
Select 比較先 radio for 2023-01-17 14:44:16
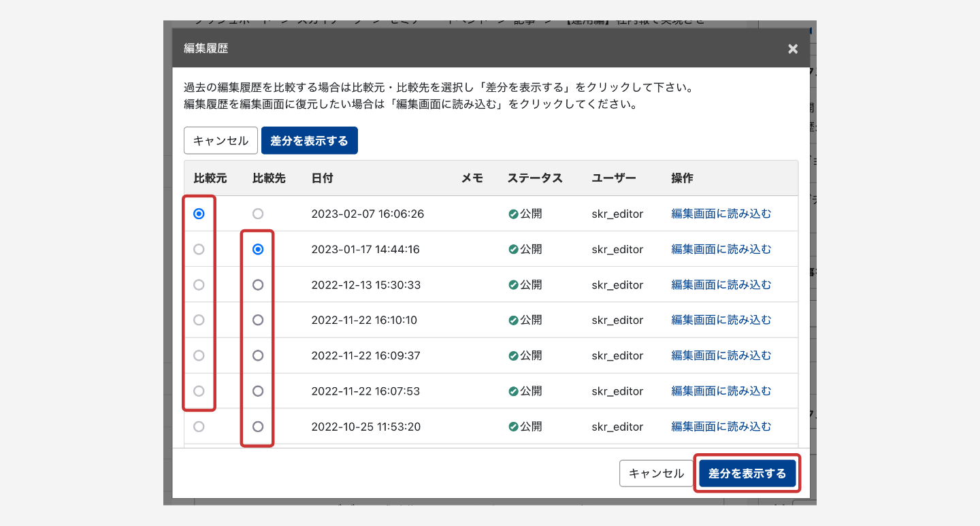(x=258, y=250)
